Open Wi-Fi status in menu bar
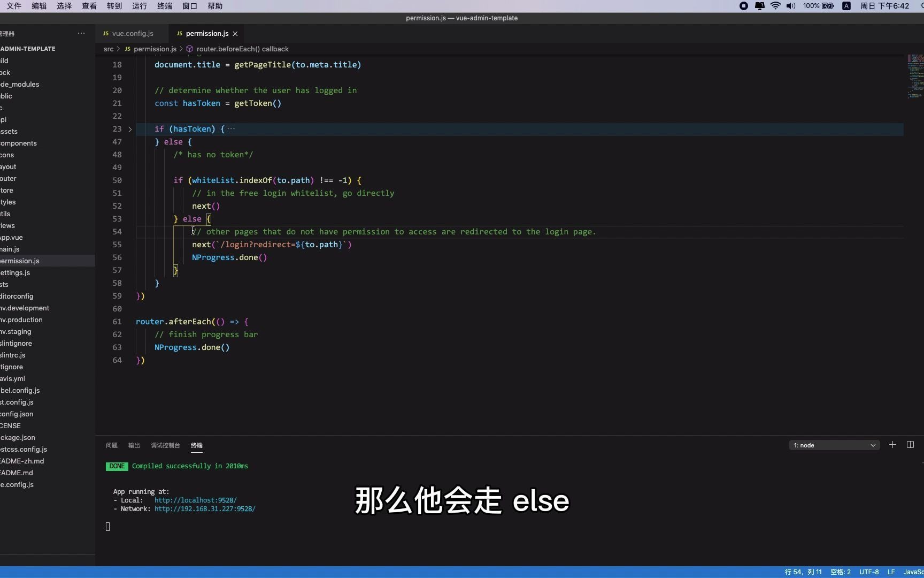Image resolution: width=924 pixels, height=578 pixels. [x=775, y=6]
